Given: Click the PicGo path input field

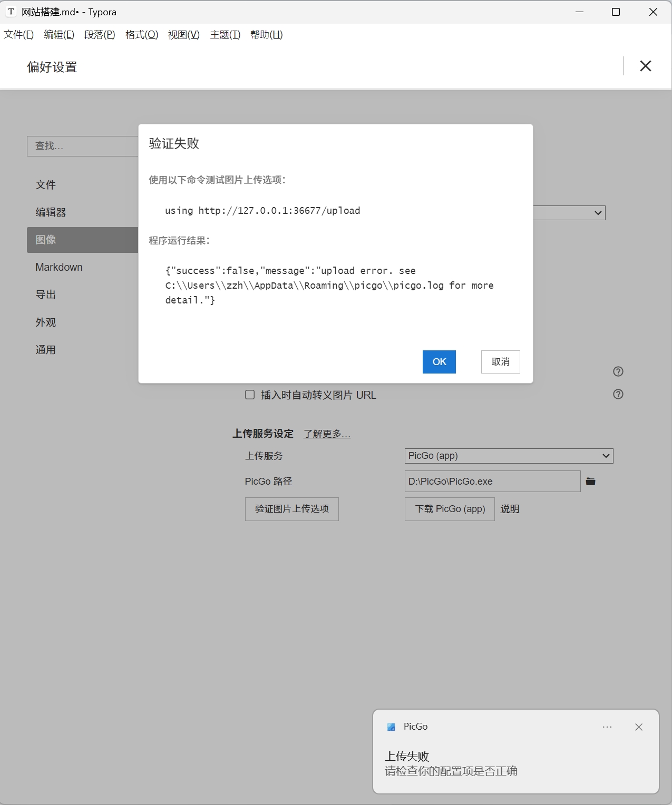Looking at the screenshot, I should pyautogui.click(x=492, y=482).
